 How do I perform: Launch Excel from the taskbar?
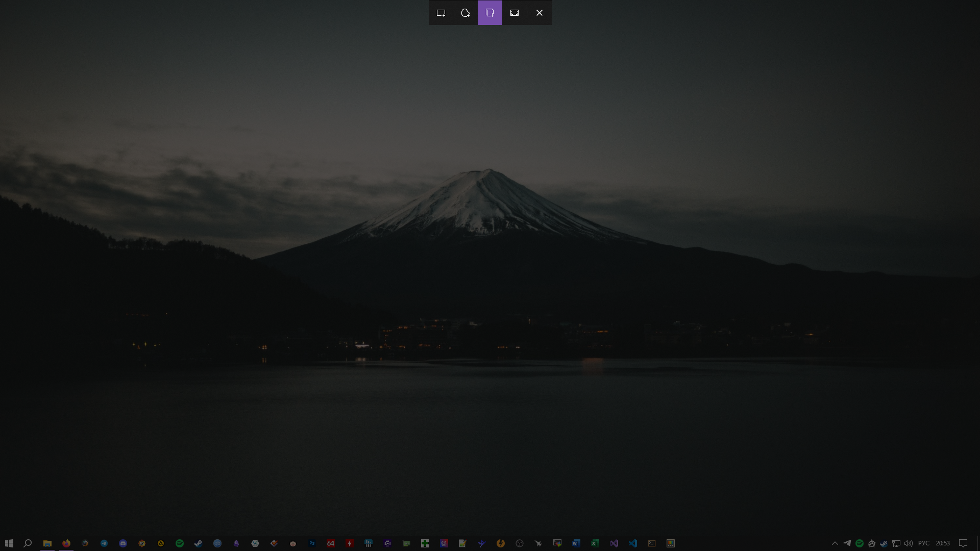(595, 543)
